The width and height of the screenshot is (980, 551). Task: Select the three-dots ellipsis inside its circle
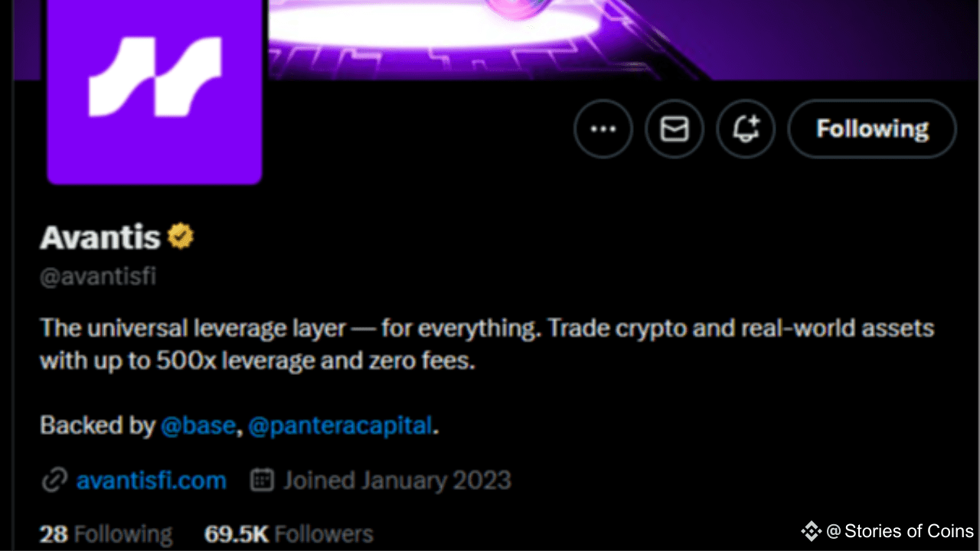(603, 129)
